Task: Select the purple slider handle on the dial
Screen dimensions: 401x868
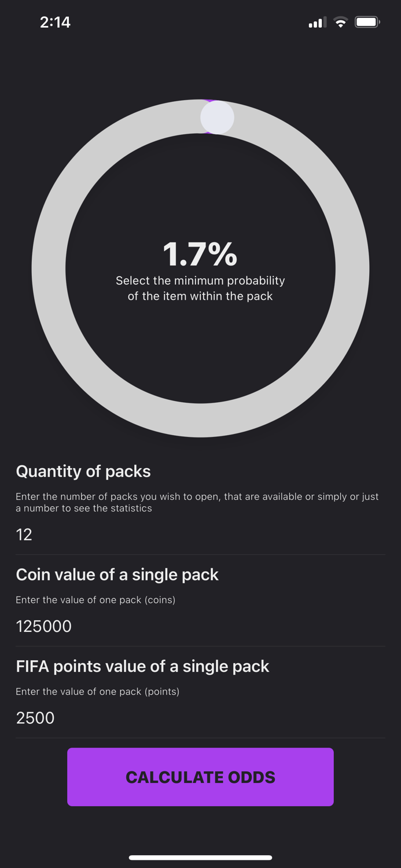Action: click(218, 117)
